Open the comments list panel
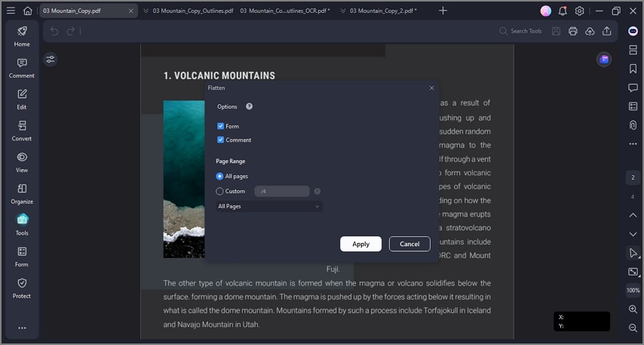 click(x=633, y=88)
